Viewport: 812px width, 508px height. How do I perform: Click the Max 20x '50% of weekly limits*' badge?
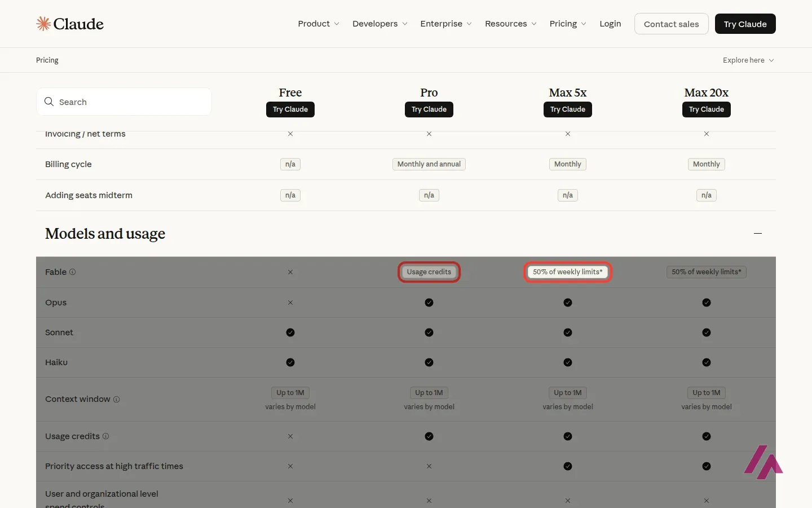707,272
